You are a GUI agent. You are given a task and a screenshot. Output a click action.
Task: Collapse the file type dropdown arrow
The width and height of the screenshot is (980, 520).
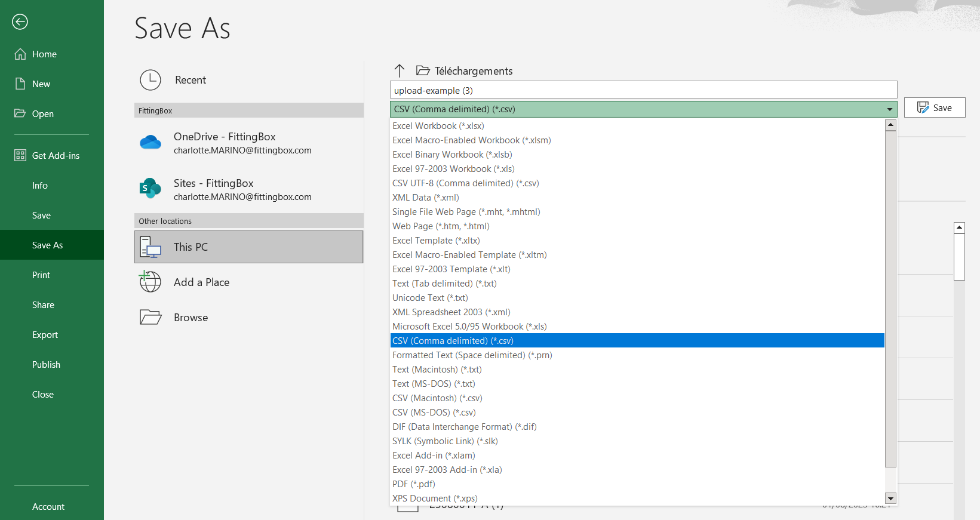pos(889,109)
